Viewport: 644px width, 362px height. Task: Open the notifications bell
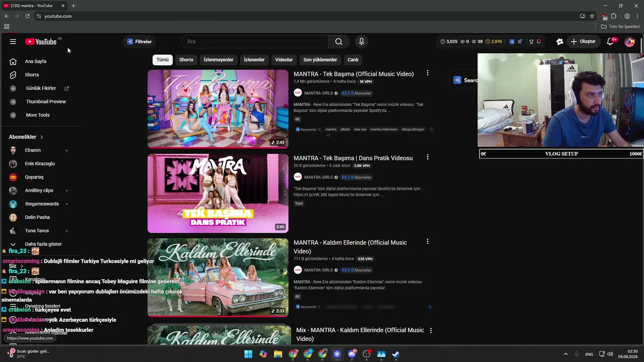(610, 42)
